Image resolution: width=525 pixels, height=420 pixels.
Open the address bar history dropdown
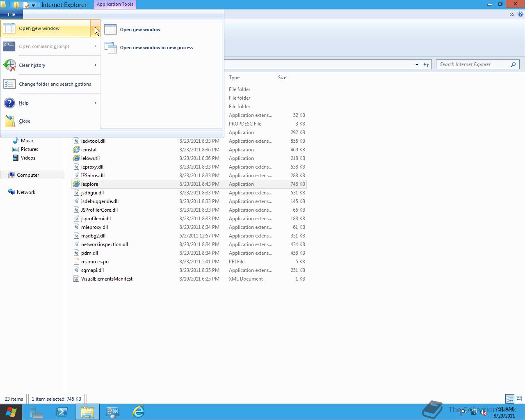pos(417,64)
